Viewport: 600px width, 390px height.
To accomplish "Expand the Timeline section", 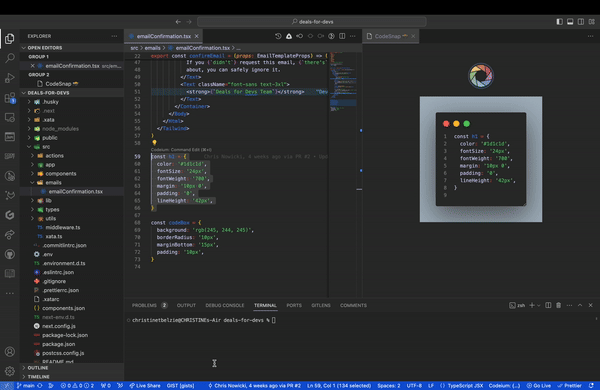I will [x=72, y=377].
